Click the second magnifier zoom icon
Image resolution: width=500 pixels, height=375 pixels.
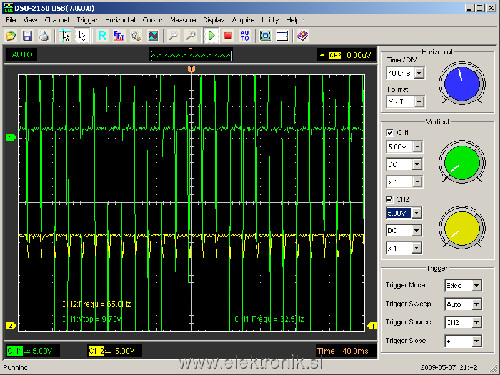(190, 36)
